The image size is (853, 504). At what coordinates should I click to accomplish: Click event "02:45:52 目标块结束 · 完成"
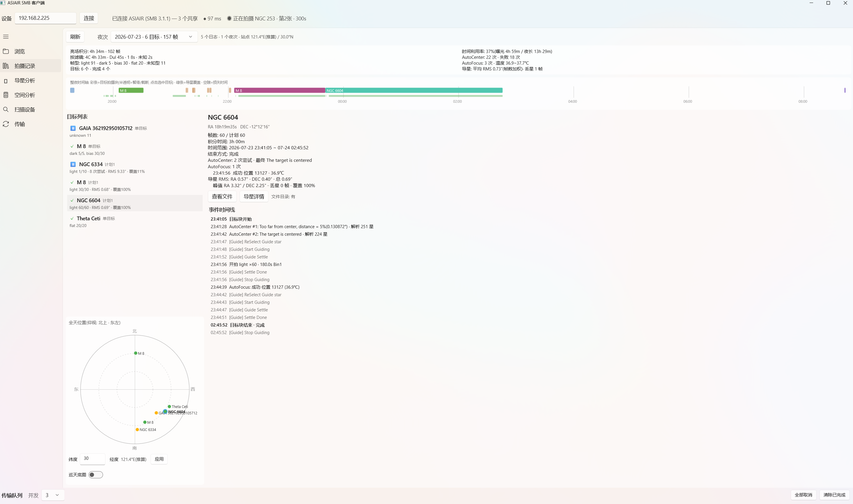[x=238, y=325]
